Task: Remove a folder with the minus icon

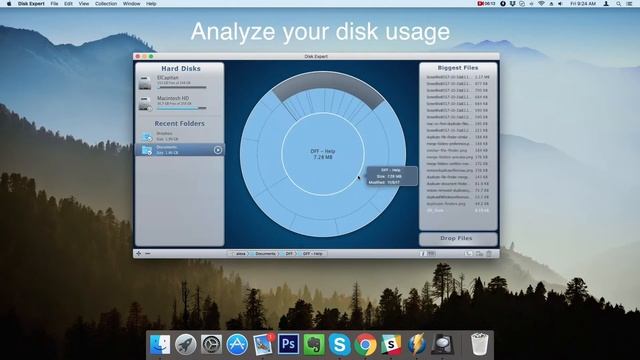Action: pyautogui.click(x=148, y=253)
